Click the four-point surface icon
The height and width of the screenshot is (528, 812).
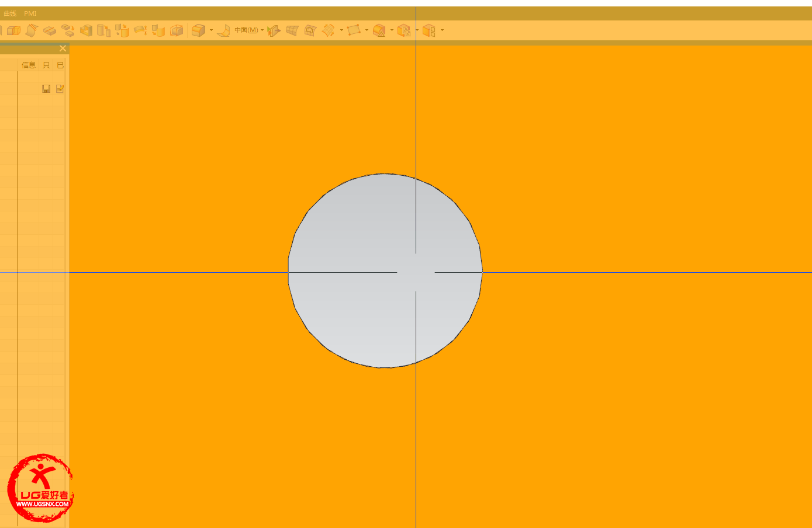pyautogui.click(x=354, y=30)
